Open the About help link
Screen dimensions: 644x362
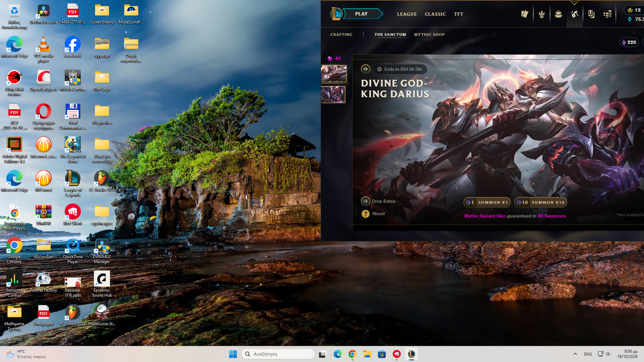pos(373,214)
